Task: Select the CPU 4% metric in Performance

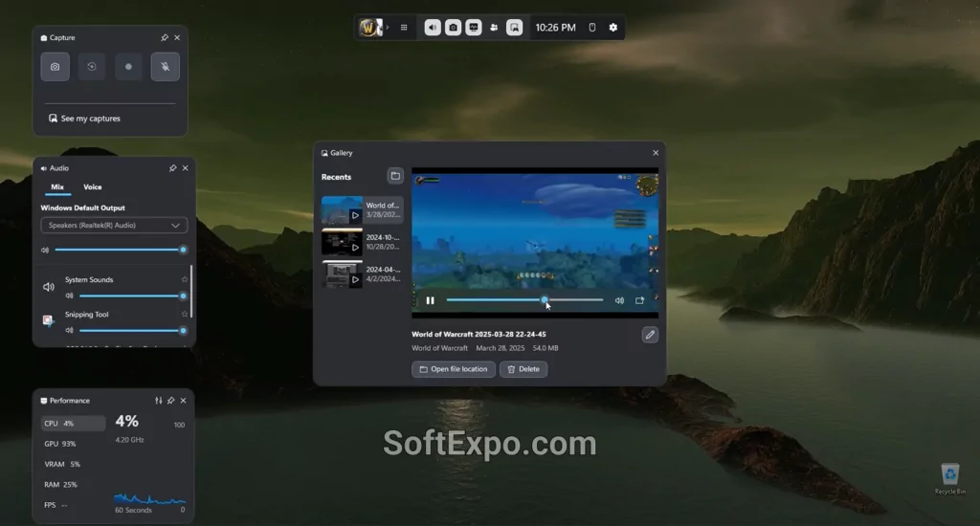Action: coord(73,424)
